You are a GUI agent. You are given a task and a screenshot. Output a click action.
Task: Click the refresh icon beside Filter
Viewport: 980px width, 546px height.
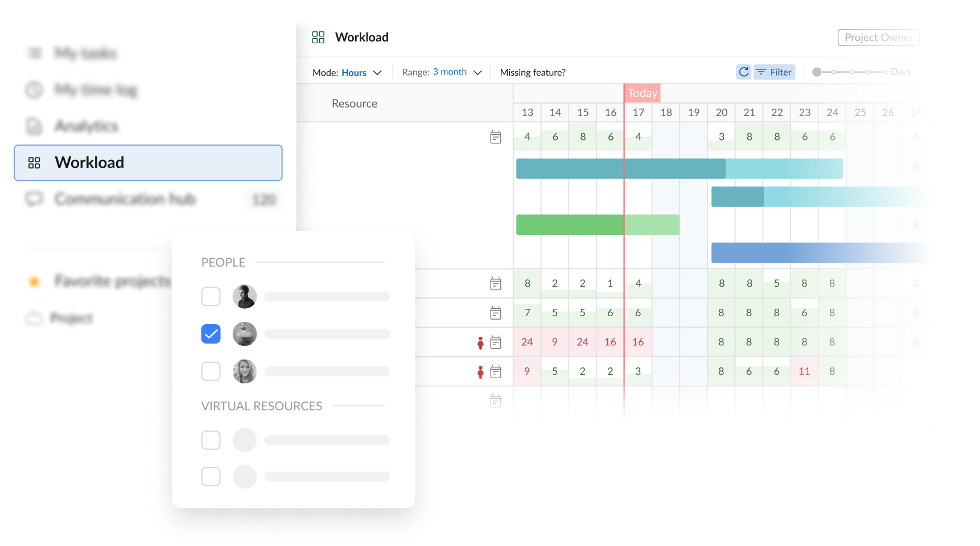743,72
